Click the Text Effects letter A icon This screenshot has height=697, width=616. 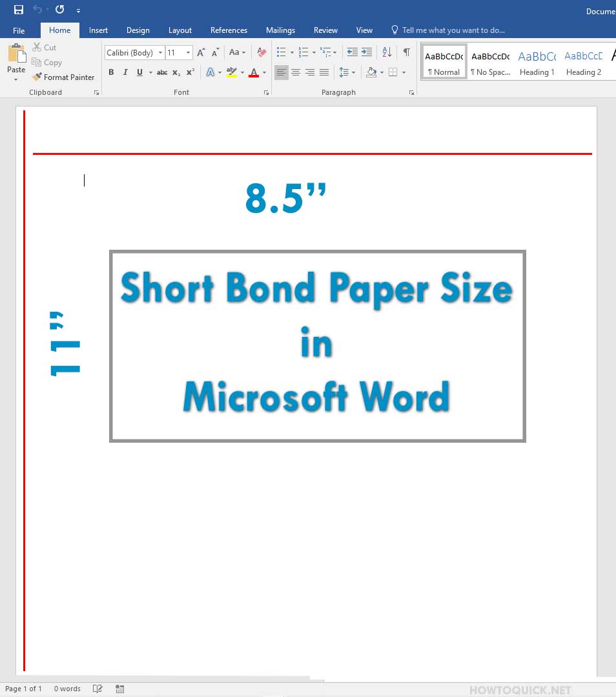[x=210, y=72]
